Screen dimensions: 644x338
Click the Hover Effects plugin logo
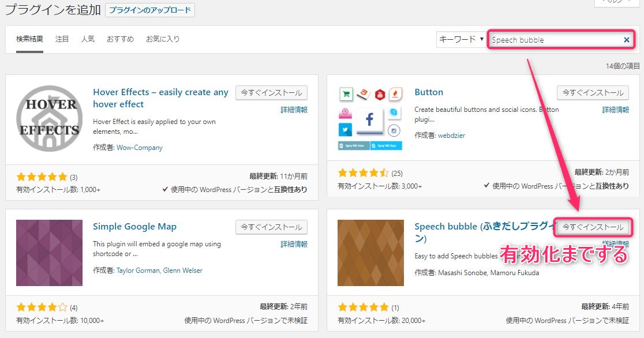pos(49,118)
